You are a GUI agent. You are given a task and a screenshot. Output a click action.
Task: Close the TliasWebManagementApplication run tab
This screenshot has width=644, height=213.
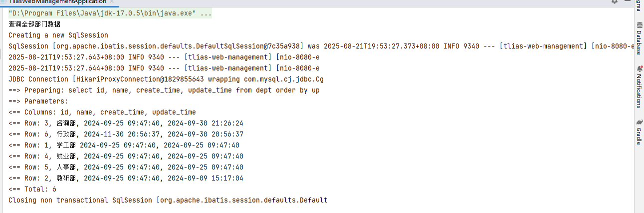(113, 1)
